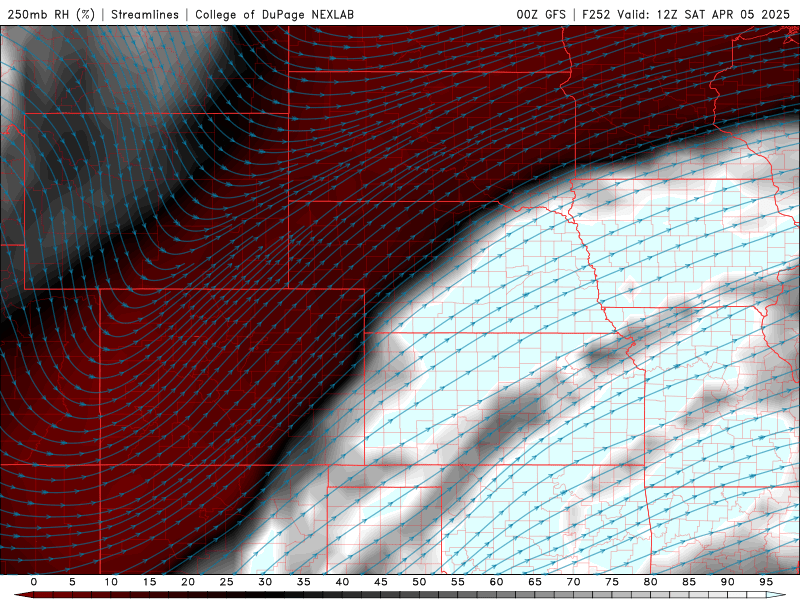Click the "F252" forecast hour text
Viewport: 800px width, 600px height.
click(596, 14)
